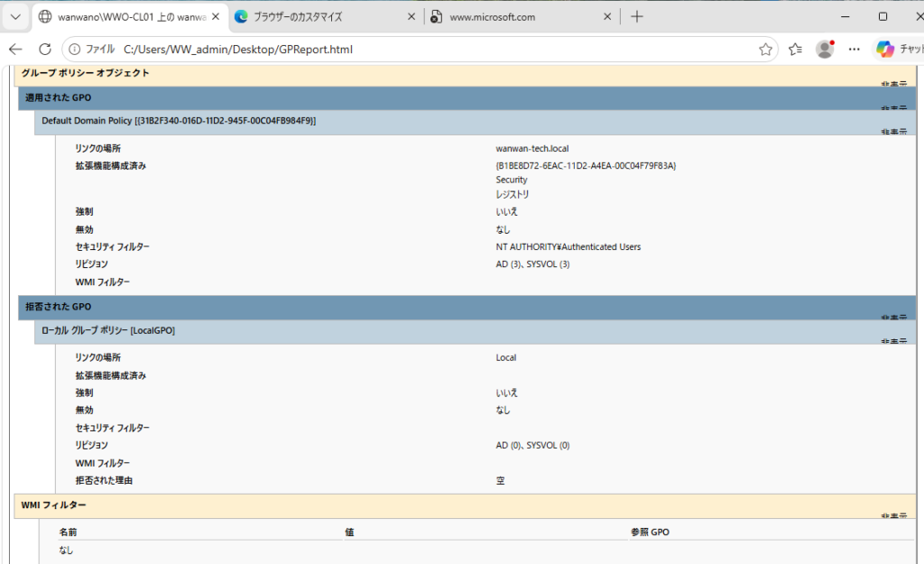The width and height of the screenshot is (924, 564).
Task: Open the tab actions menu chevron
Action: 16,16
